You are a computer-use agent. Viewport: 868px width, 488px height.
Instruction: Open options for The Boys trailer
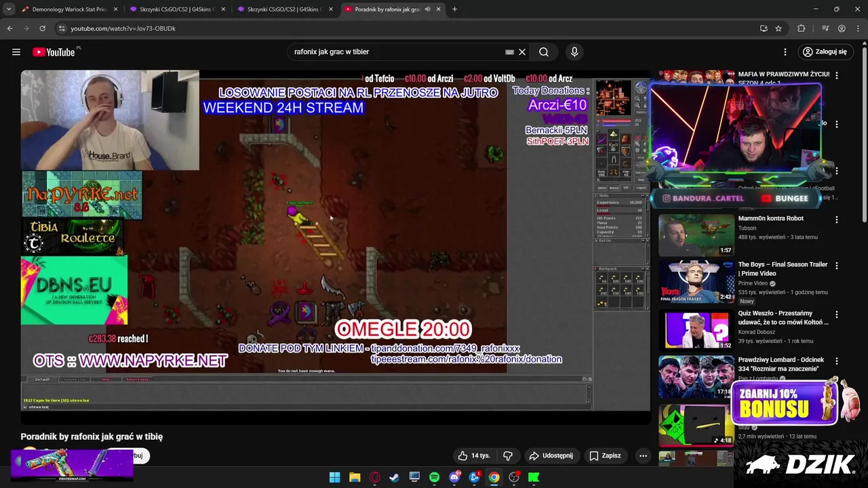[837, 266]
